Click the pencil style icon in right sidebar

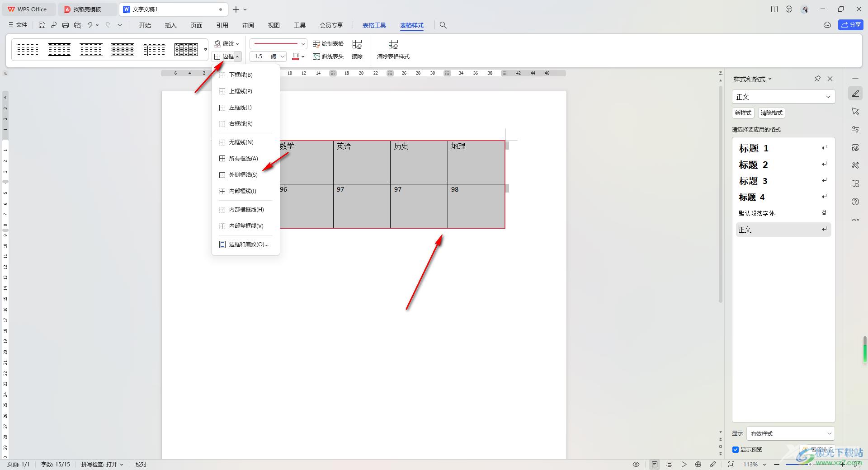tap(855, 94)
